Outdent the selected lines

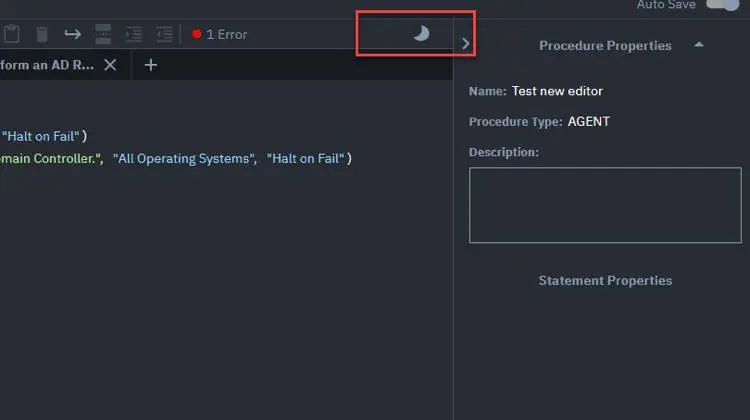tap(165, 34)
